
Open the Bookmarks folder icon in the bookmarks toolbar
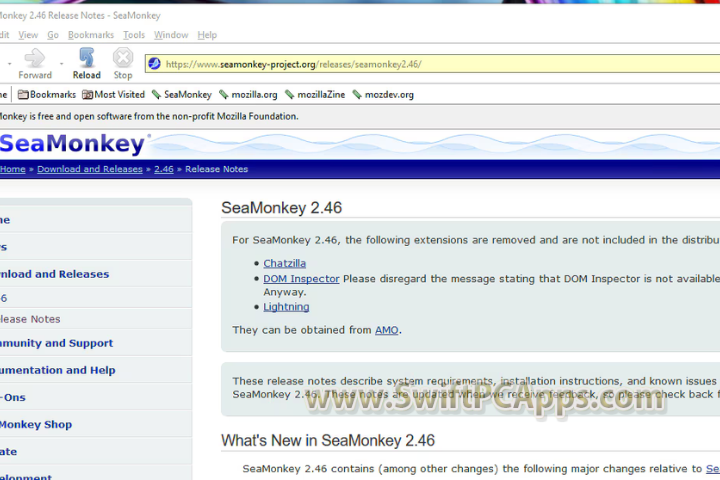coord(23,95)
